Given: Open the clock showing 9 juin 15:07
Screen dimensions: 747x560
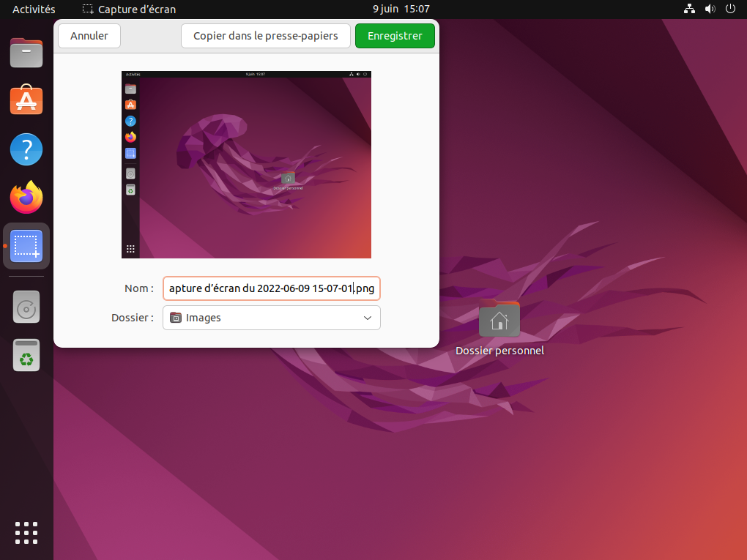Looking at the screenshot, I should [401, 9].
